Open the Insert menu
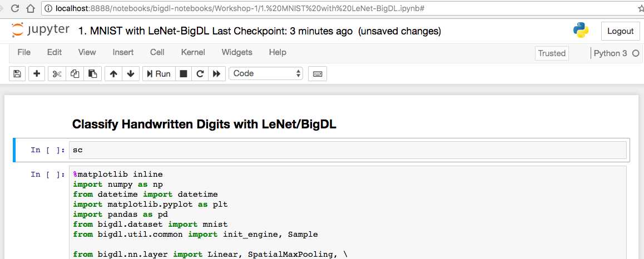The image size is (644, 259). 123,52
